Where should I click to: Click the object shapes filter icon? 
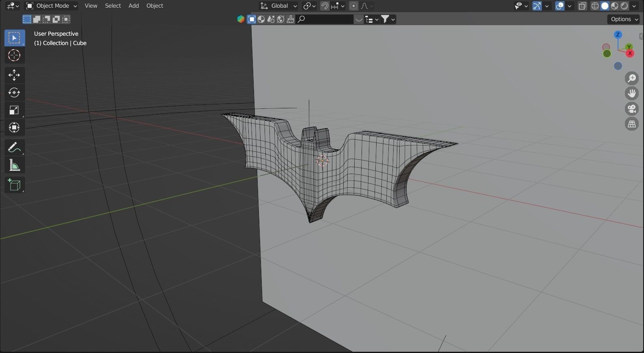tap(271, 19)
